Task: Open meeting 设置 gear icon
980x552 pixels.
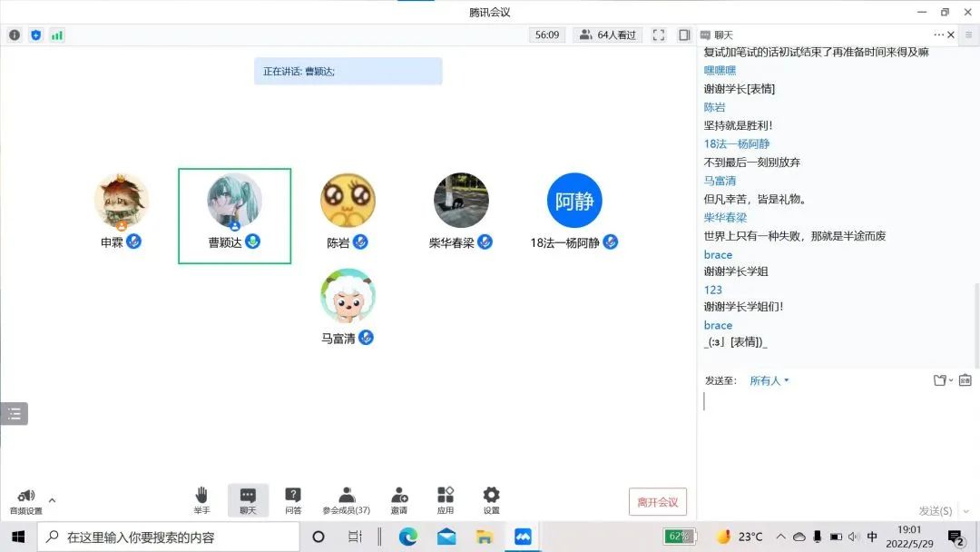Action: click(491, 499)
